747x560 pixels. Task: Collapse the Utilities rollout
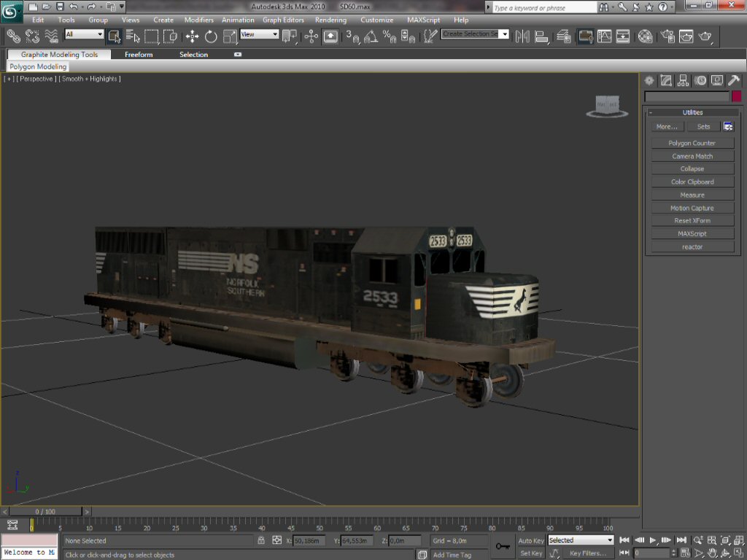click(692, 112)
